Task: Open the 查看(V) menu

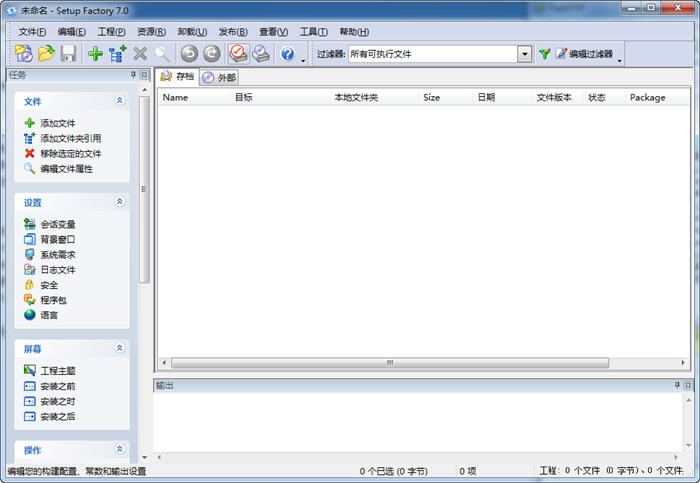Action: (273, 32)
